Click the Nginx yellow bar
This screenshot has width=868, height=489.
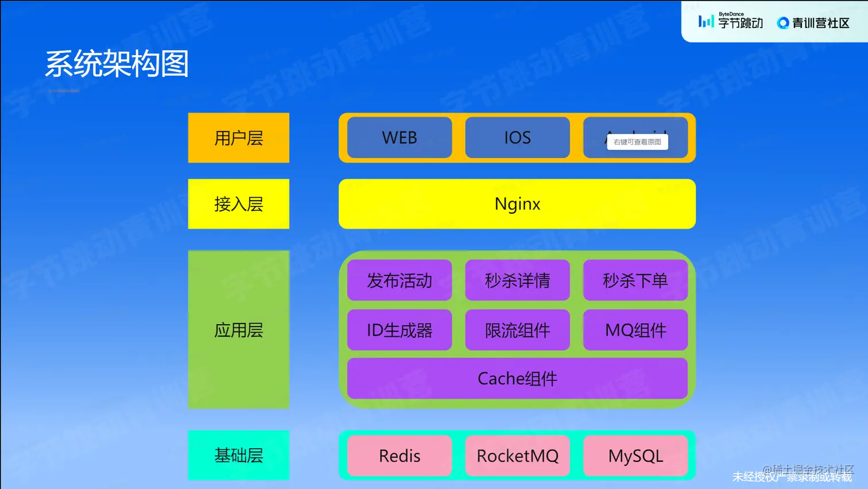(x=517, y=204)
